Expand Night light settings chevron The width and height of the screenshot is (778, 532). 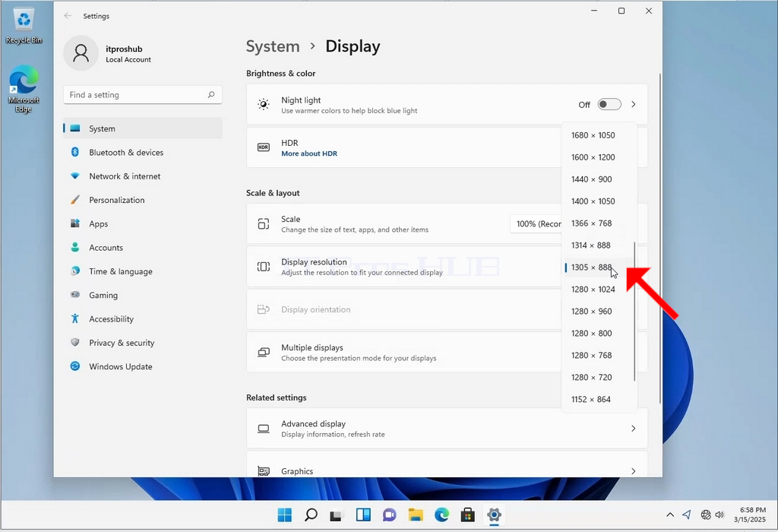633,104
